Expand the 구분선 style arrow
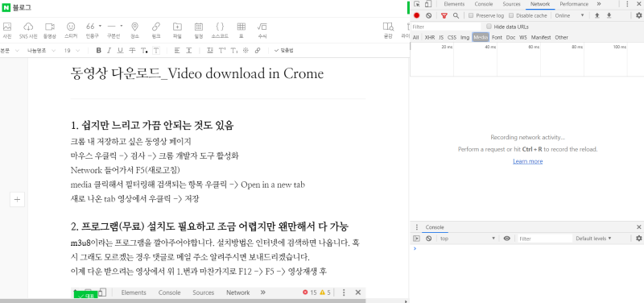The image size is (644, 303). (122, 26)
